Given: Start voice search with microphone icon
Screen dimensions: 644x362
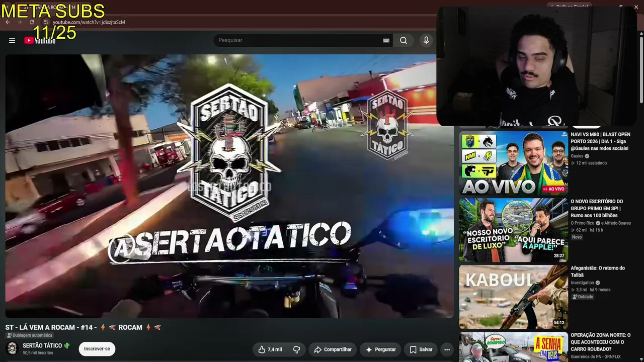Looking at the screenshot, I should pyautogui.click(x=426, y=40).
